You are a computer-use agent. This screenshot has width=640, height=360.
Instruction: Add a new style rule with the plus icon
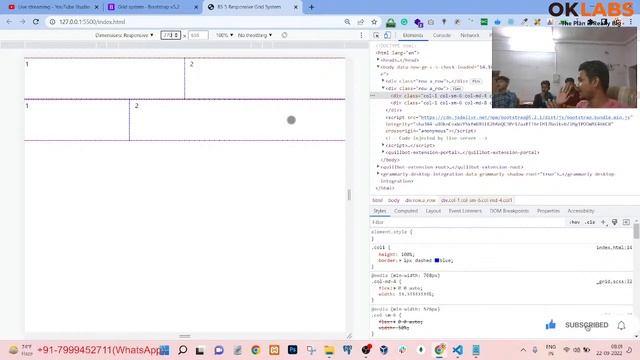click(x=603, y=222)
